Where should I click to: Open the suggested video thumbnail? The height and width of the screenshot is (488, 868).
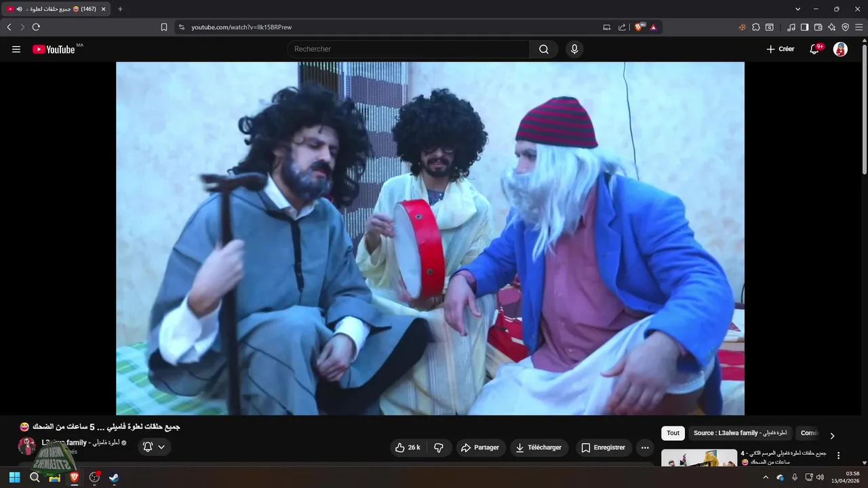(x=699, y=458)
